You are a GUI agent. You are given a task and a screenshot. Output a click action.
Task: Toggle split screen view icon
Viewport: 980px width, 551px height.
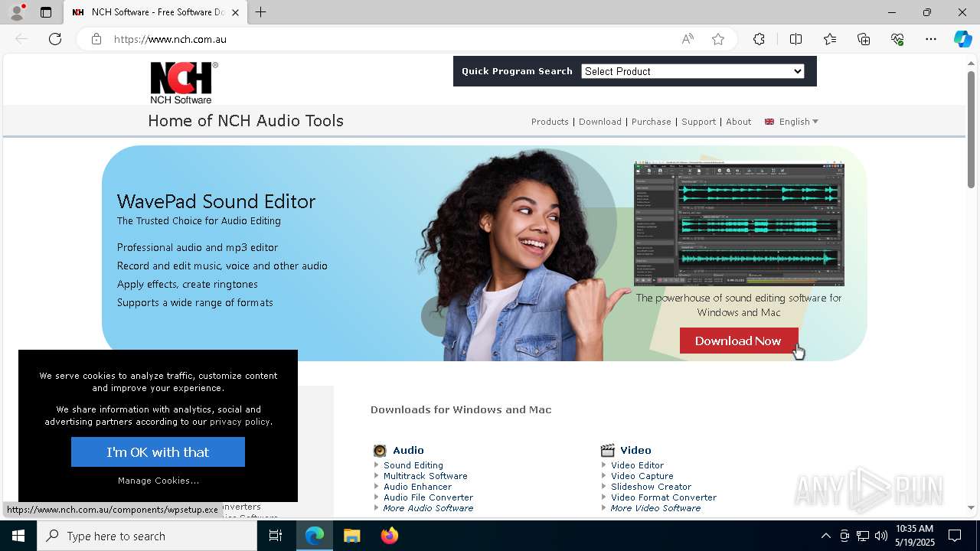pyautogui.click(x=795, y=39)
